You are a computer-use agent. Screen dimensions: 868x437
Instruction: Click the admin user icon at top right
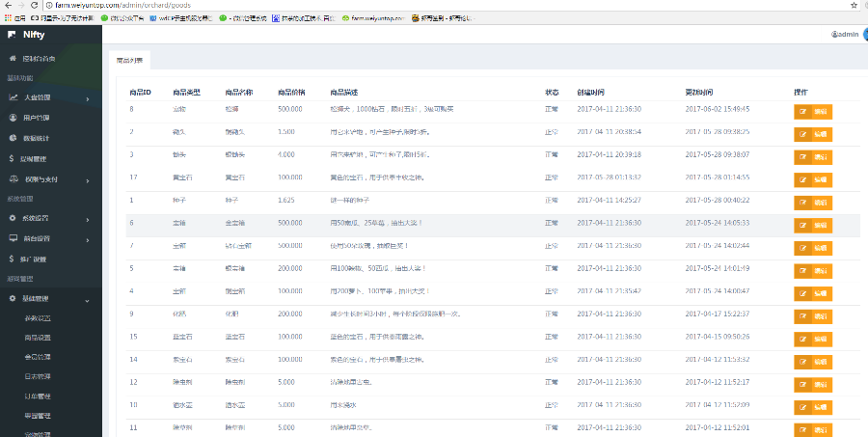[x=833, y=34]
